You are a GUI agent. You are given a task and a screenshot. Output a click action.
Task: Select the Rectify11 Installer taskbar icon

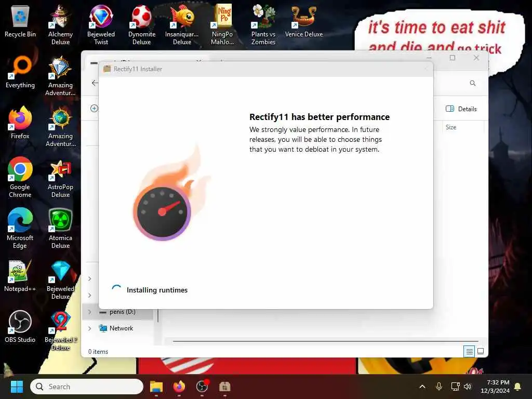[x=224, y=387]
